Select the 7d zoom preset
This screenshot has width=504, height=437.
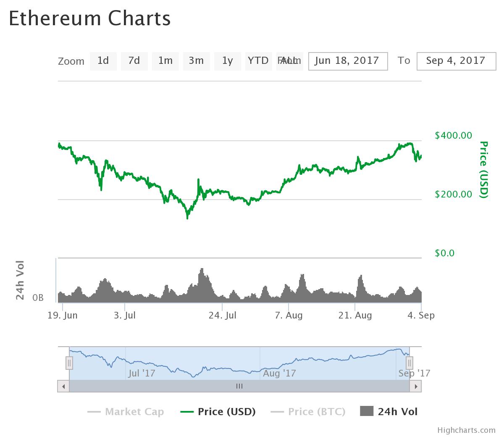tap(134, 61)
